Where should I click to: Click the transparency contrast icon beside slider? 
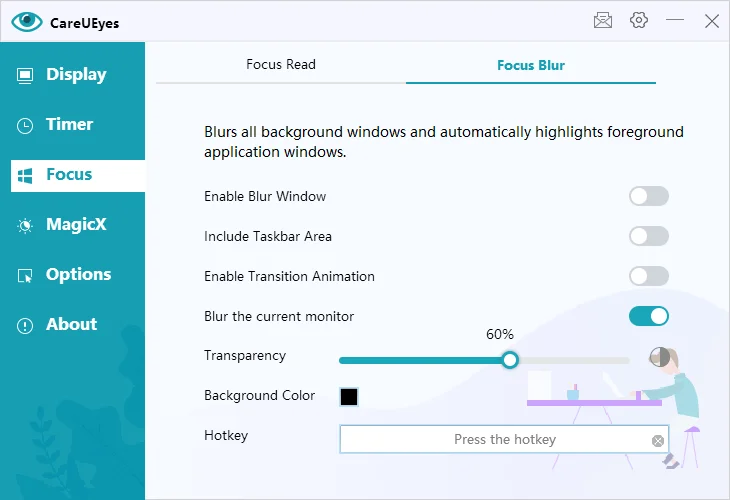658,356
